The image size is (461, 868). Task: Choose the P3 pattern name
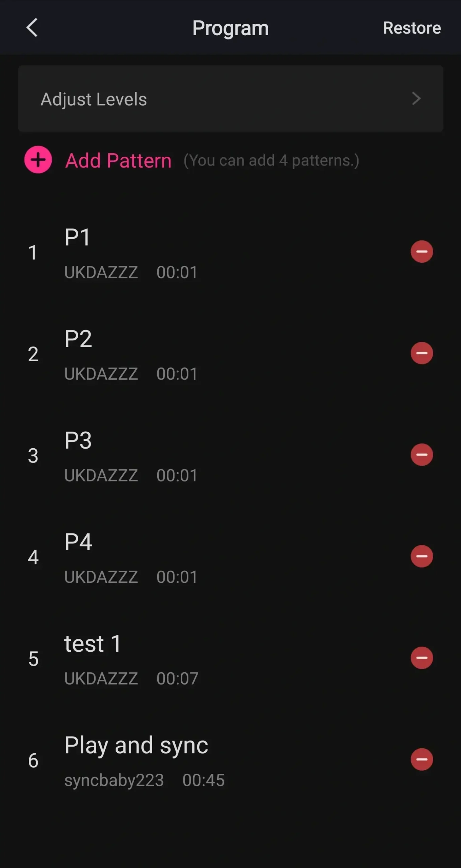click(x=78, y=440)
